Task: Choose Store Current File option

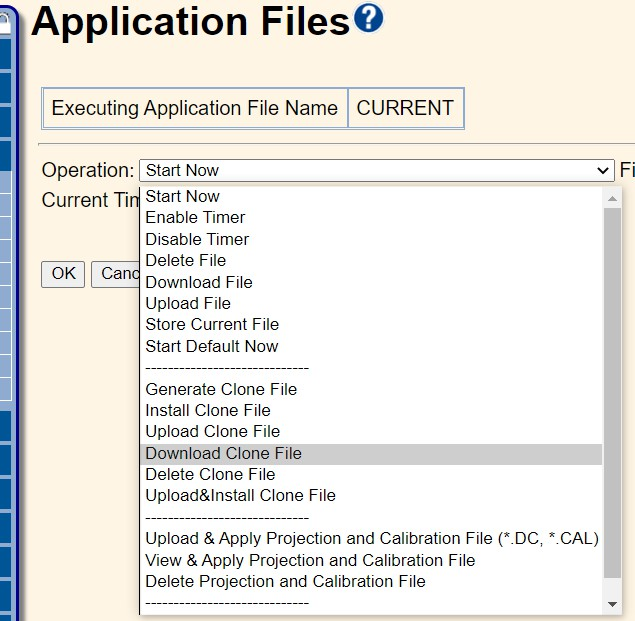Action: tap(212, 324)
